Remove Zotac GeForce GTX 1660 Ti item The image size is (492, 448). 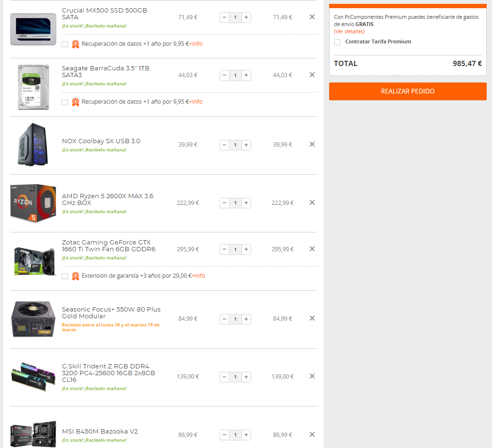click(312, 249)
